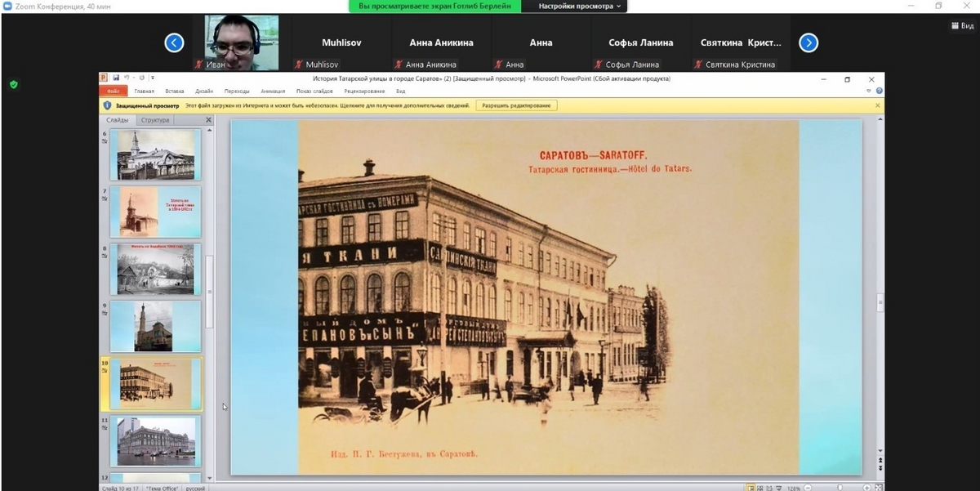Open the Дизайн ribbon tab
Viewport: 980px width, 491px height.
coord(204,92)
